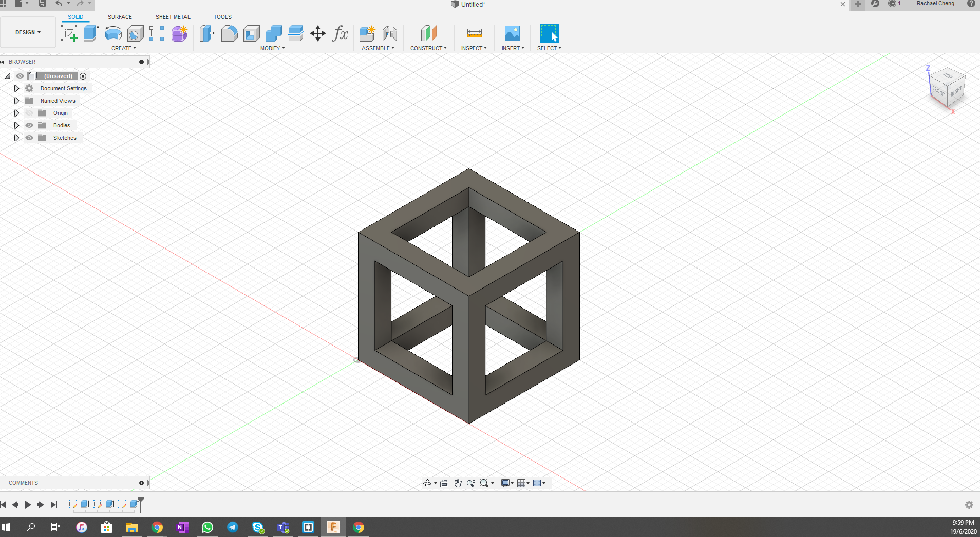Viewport: 980px width, 537px height.
Task: Select the Pan hand tool
Action: coord(458,483)
